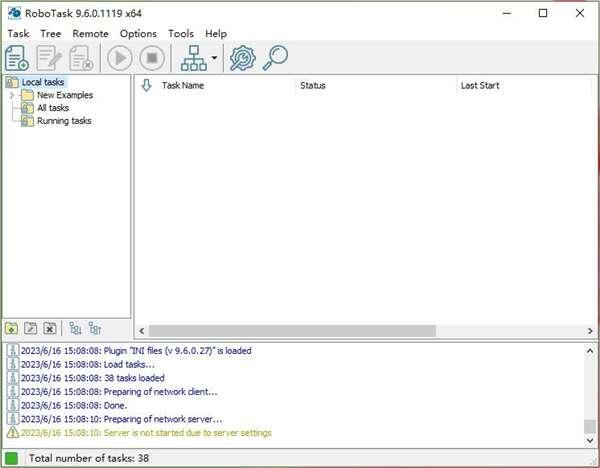The image size is (600, 468).
Task: Open the Task menu
Action: pyautogui.click(x=18, y=33)
